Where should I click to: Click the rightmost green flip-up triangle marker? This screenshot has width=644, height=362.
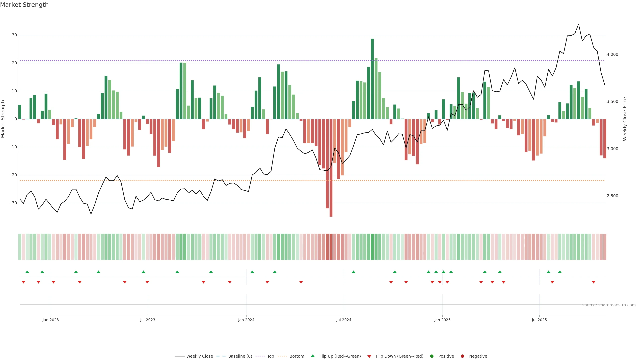(x=560, y=272)
